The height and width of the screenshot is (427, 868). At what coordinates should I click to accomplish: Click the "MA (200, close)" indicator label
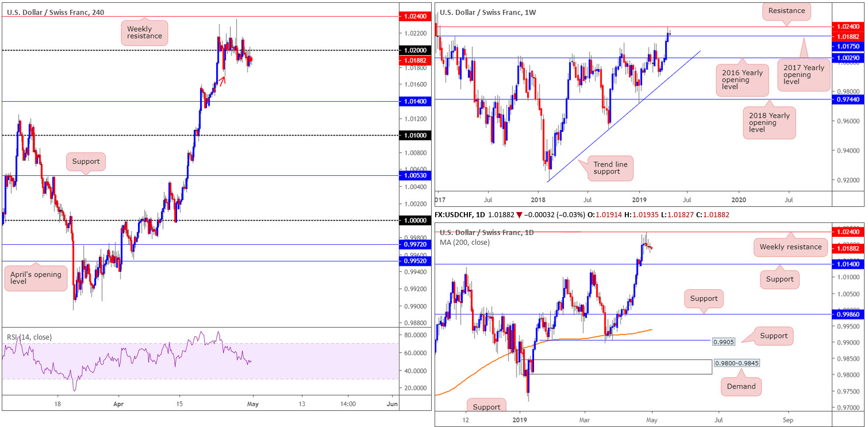464,242
